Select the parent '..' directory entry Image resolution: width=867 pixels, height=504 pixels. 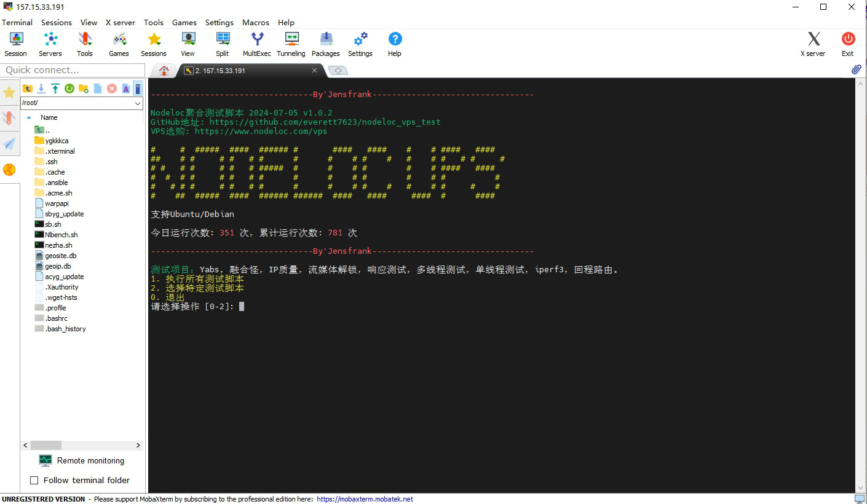tap(42, 130)
